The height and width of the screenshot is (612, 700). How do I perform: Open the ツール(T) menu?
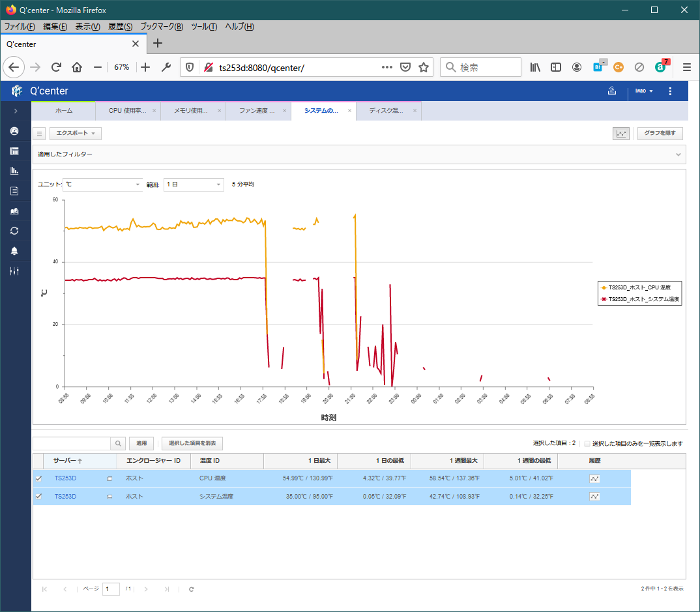click(x=204, y=27)
